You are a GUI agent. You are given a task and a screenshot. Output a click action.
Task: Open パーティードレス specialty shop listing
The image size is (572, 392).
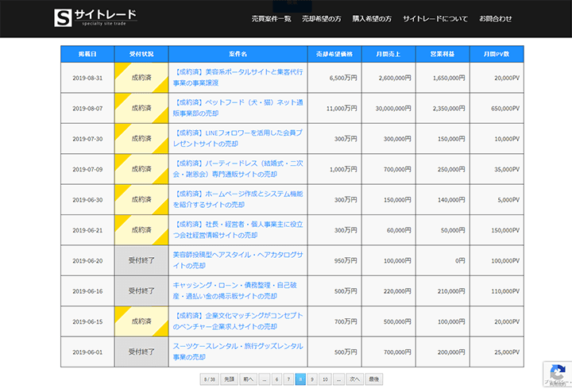(x=238, y=169)
